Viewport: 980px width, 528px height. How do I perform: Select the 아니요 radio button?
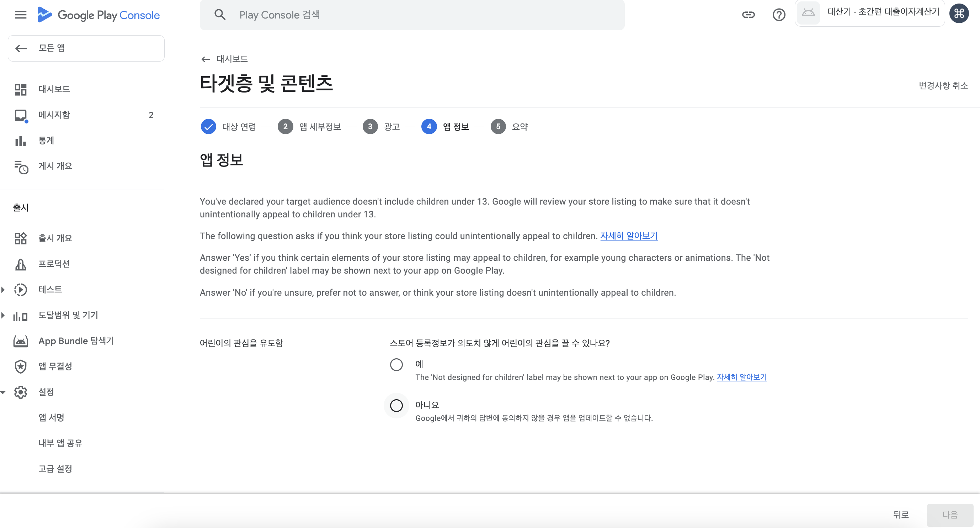[x=396, y=405]
